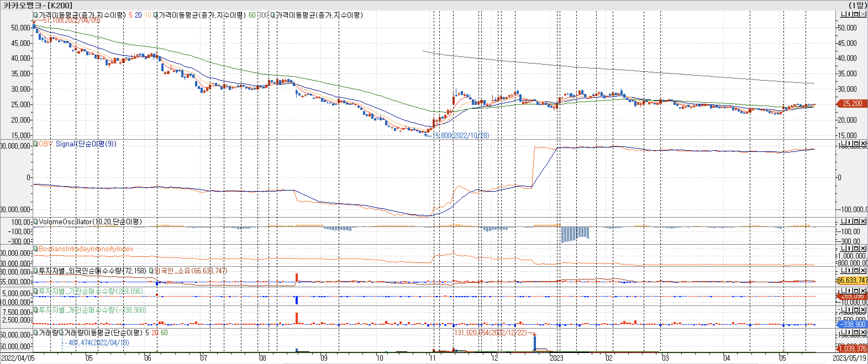This screenshot has width=868, height=364.
Task: Maximize the 거래량 volume panel
Action: (x=856, y=332)
